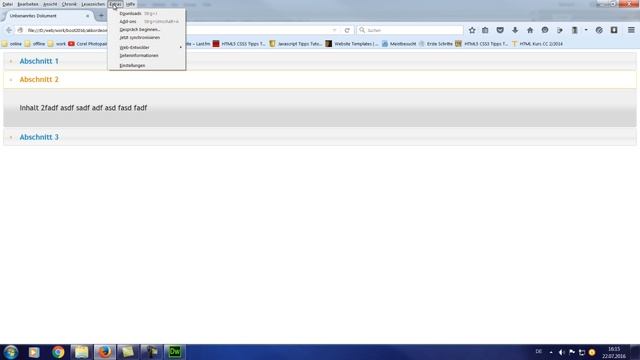Open Javascript Tipps bookmark
The width and height of the screenshot is (640, 360).
point(296,44)
